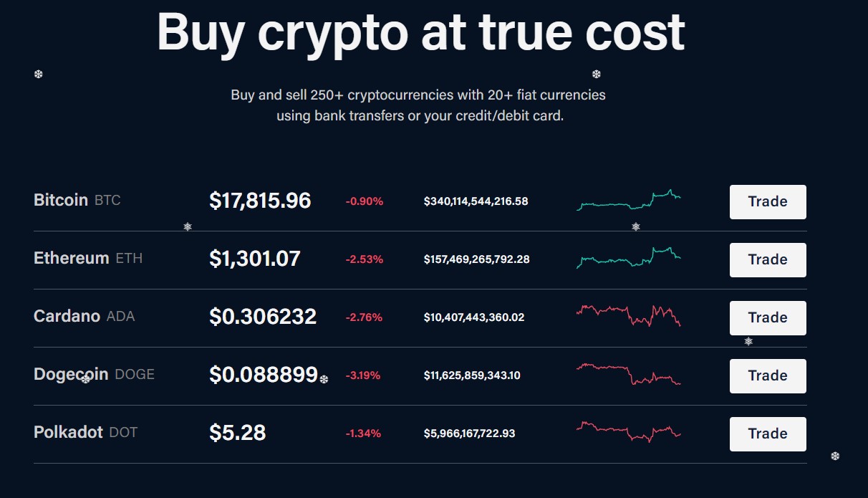The image size is (868, 498).
Task: Select Ethereum's -2.53% change value
Action: coord(362,259)
